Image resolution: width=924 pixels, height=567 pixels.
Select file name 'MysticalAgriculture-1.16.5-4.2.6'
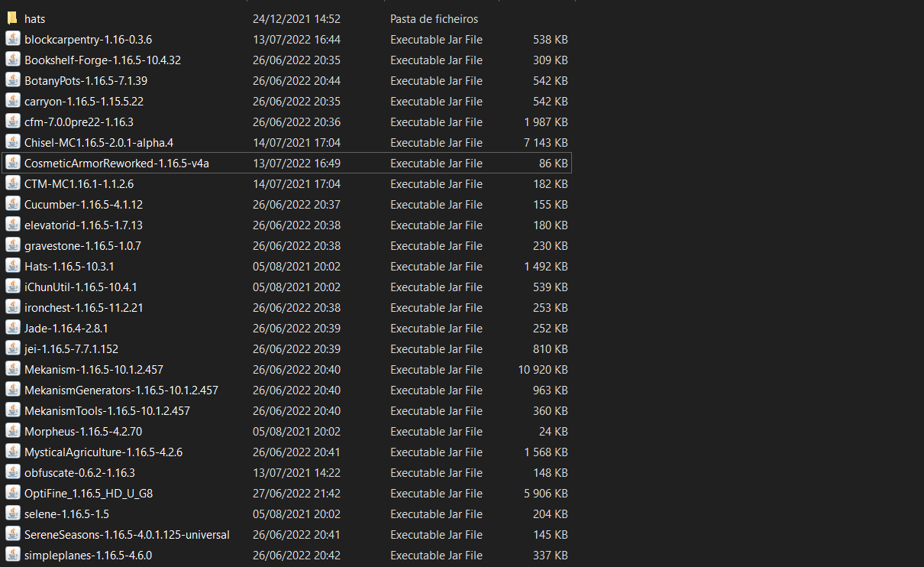103,452
